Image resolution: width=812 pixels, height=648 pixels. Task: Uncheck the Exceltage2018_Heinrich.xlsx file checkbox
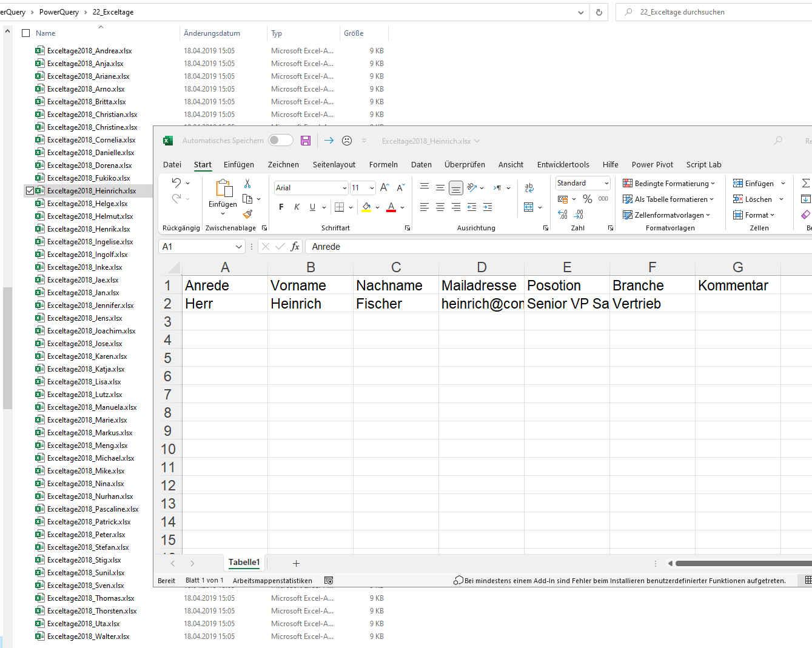click(x=30, y=191)
